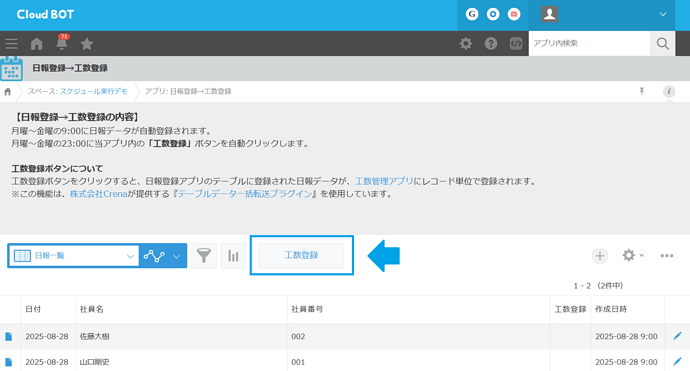This screenshot has height=371, width=690.
Task: Focus the アプリ内検索 search field
Action: click(x=589, y=43)
